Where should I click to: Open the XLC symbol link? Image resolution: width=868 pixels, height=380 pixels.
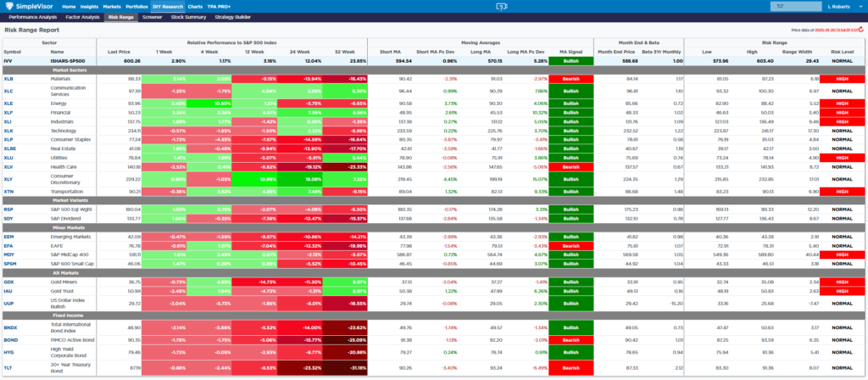8,91
